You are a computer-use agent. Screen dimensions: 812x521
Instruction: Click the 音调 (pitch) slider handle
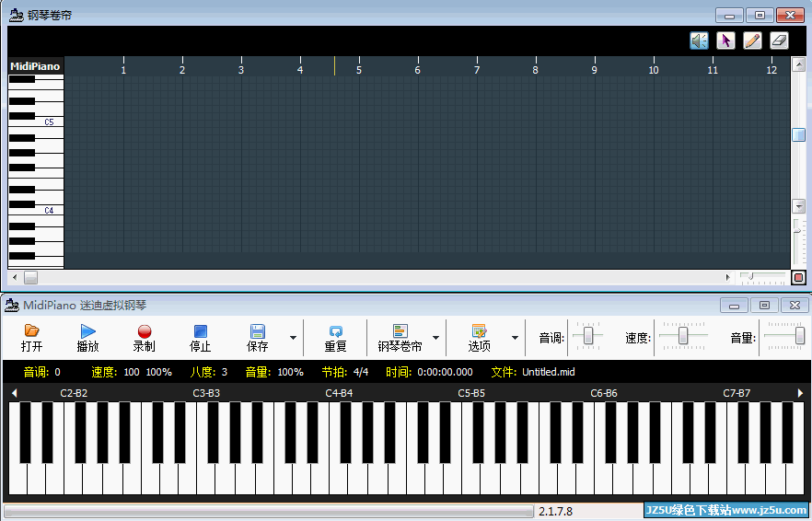coord(588,337)
